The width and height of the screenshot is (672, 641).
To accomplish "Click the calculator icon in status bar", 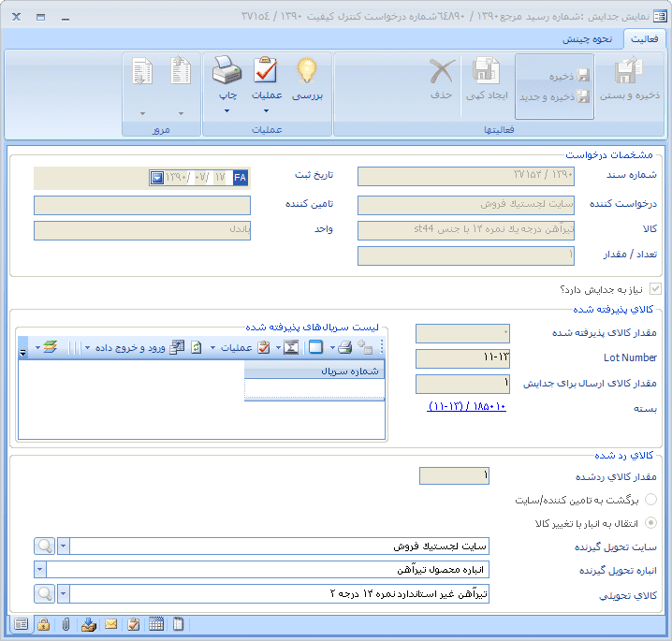I will (155, 625).
